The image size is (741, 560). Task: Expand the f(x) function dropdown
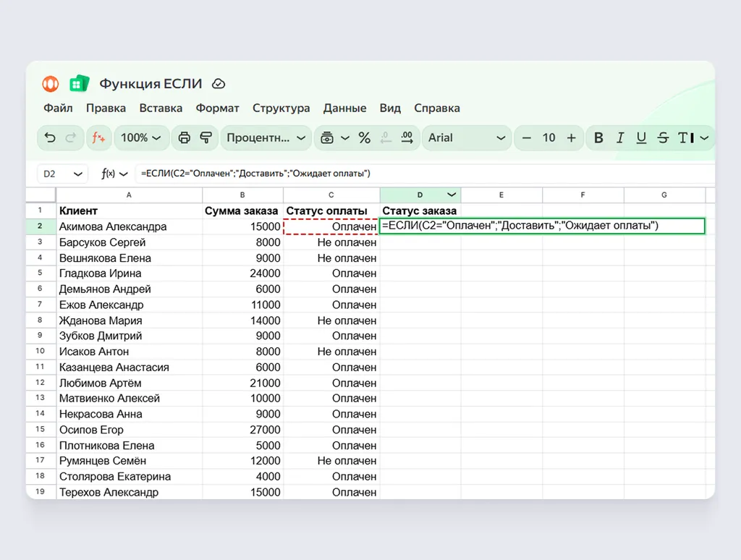click(124, 174)
